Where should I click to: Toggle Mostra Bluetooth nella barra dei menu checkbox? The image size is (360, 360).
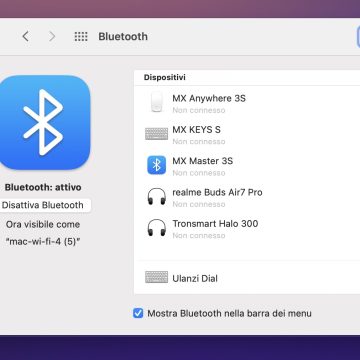click(x=138, y=313)
